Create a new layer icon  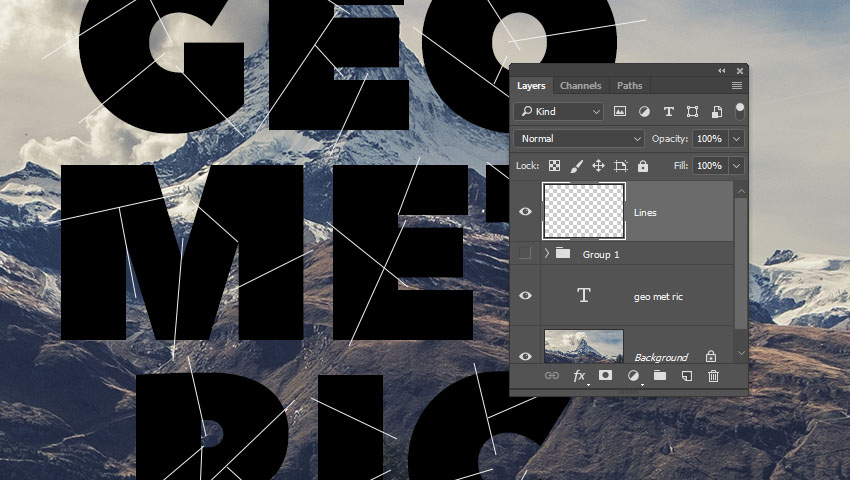tap(687, 375)
